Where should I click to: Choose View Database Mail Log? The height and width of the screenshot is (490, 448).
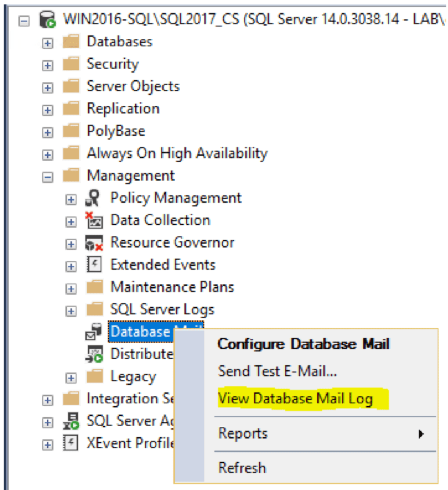[x=296, y=399]
